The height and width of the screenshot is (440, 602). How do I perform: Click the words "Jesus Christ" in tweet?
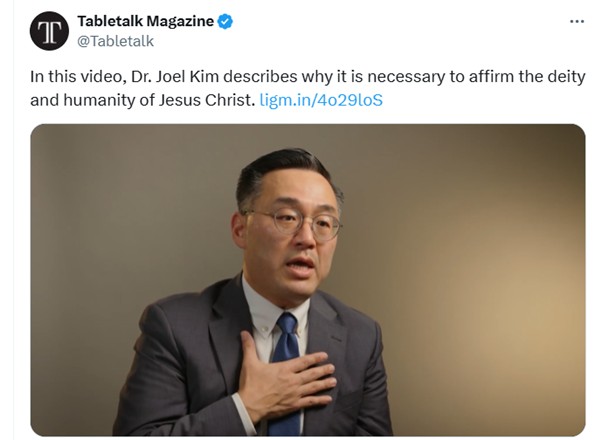point(207,100)
